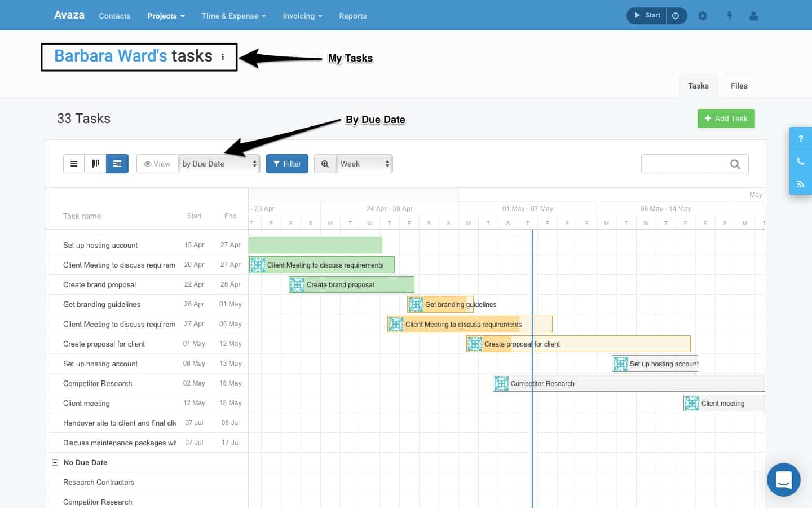Start the time tracking timer
Screen dimensions: 812x508
[645, 15]
